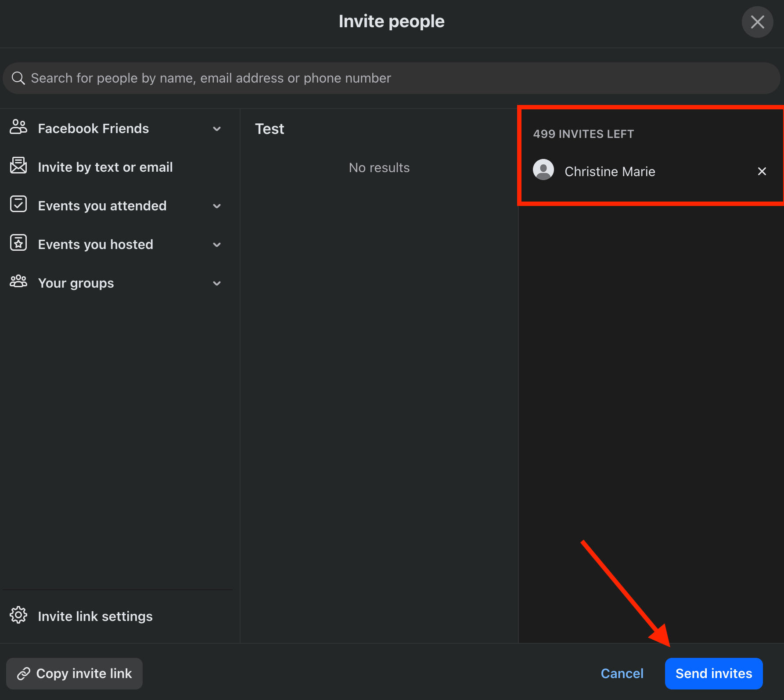
Task: Click the Events you attended checkmark icon
Action: coord(18,205)
